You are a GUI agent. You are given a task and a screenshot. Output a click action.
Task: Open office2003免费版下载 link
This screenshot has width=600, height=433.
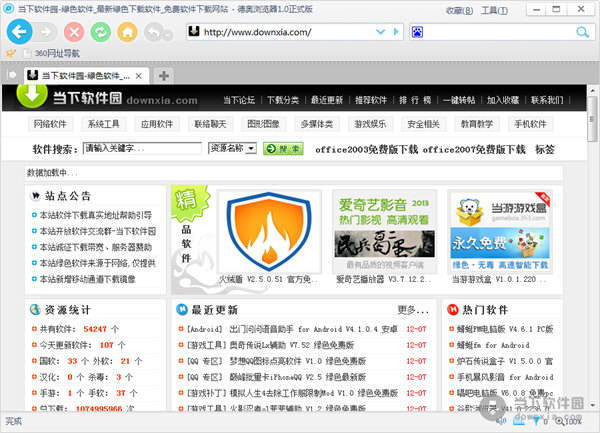tap(367, 150)
